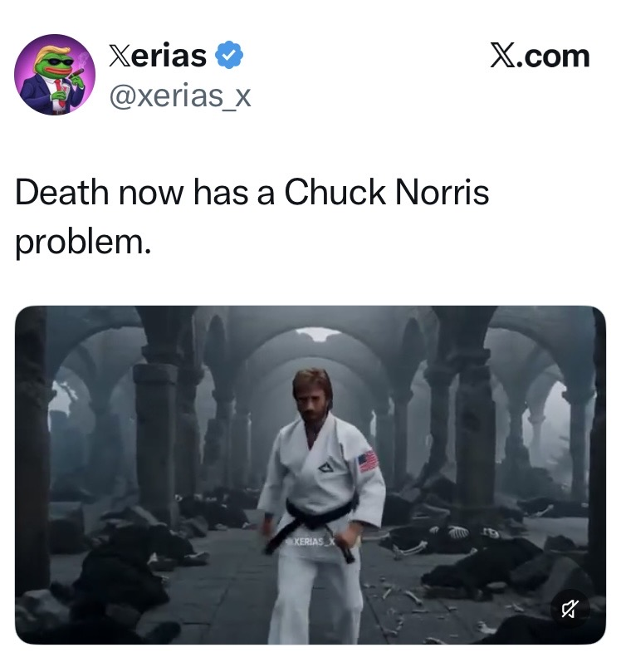Unmute the video using the speaker icon

pyautogui.click(x=570, y=608)
